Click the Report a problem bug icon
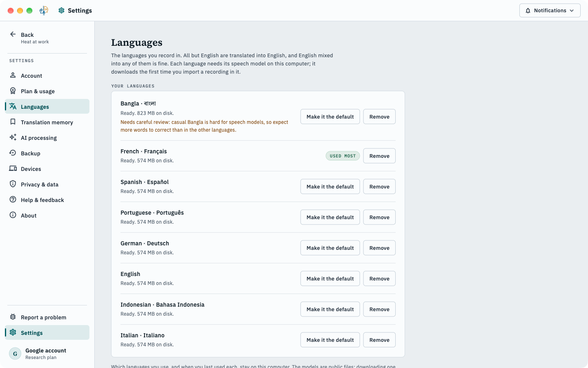This screenshot has height=368, width=588. 13,317
